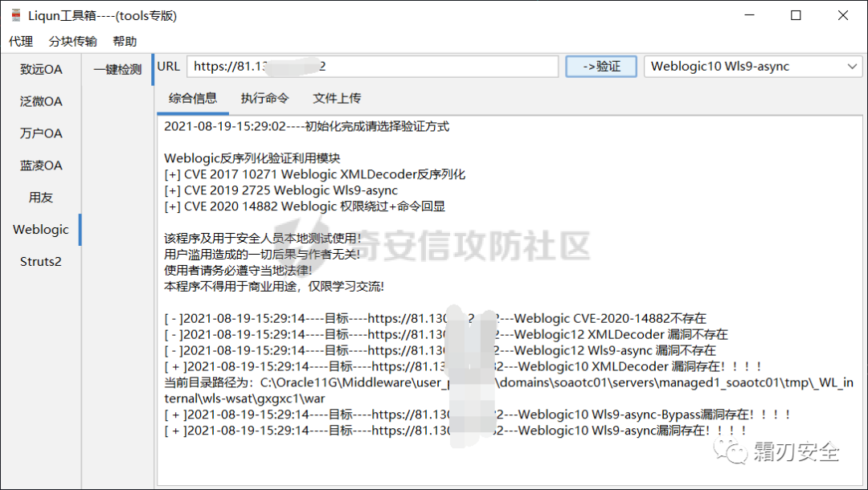Switch to the 综合信息 tab
The height and width of the screenshot is (490, 868).
193,99
